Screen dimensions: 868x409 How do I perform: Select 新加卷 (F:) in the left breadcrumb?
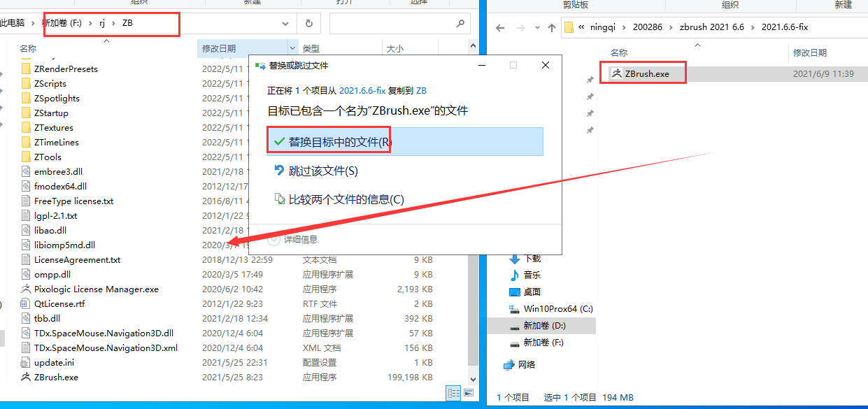coord(62,23)
